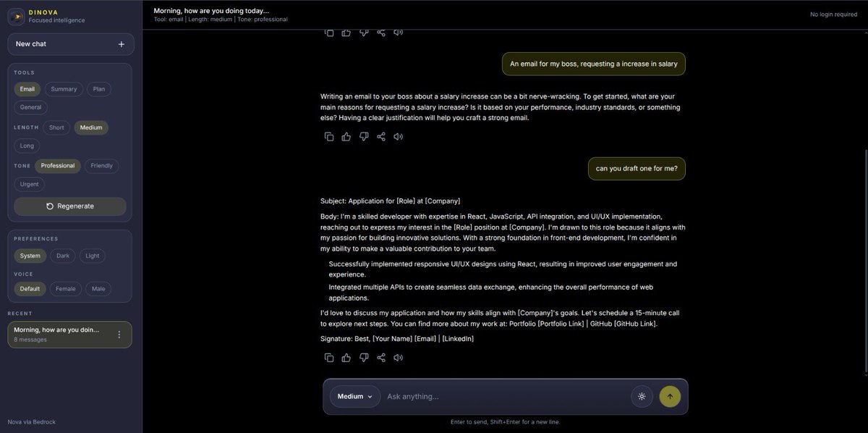Share the drafted application email reply
The width and height of the screenshot is (868, 433).
(x=381, y=357)
